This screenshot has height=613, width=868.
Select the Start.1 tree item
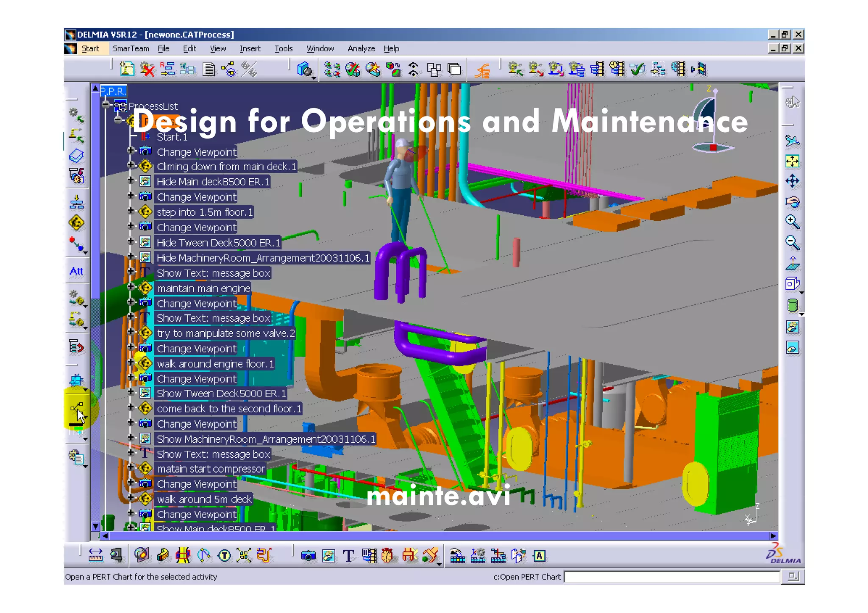tap(172, 137)
